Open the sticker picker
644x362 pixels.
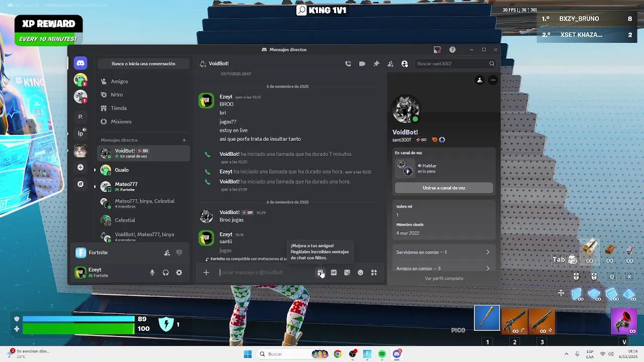pos(347,273)
